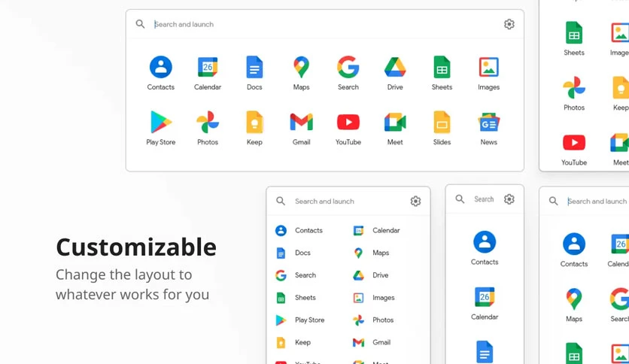Launch Docs from the large top panel
Viewport: 629px width, 364px height.
point(254,74)
